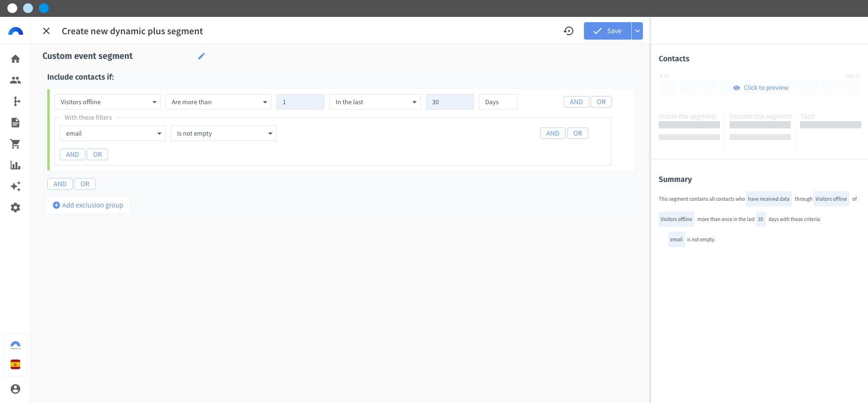This screenshot has height=403, width=868.
Task: Open the document Content icon in sidebar
Action: [15, 123]
